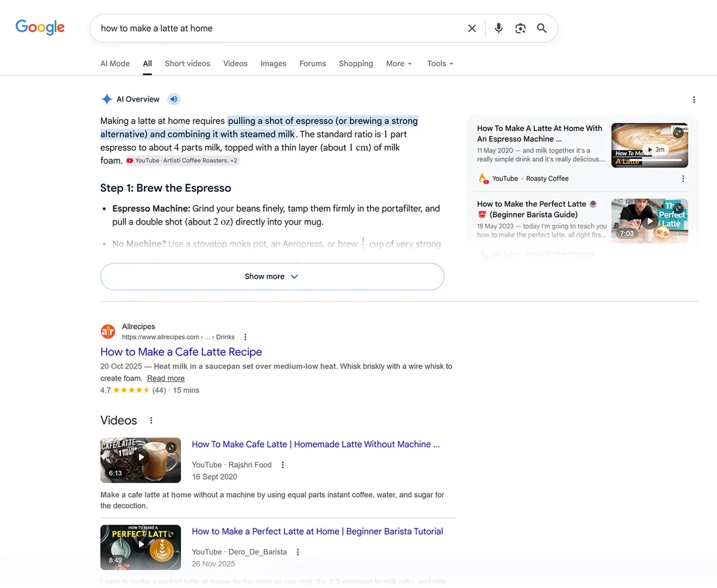The width and height of the screenshot is (717, 588).
Task: Select the All results tab
Action: (148, 63)
